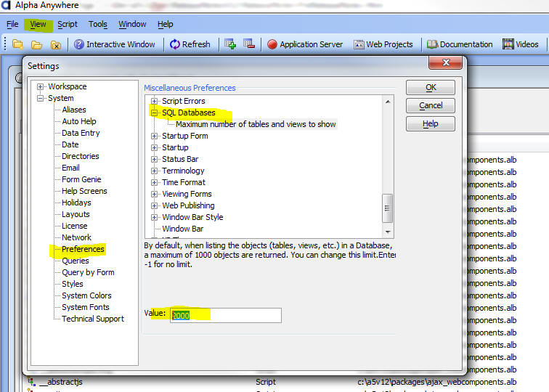Select the Date settings item
The width and height of the screenshot is (549, 392).
(70, 144)
